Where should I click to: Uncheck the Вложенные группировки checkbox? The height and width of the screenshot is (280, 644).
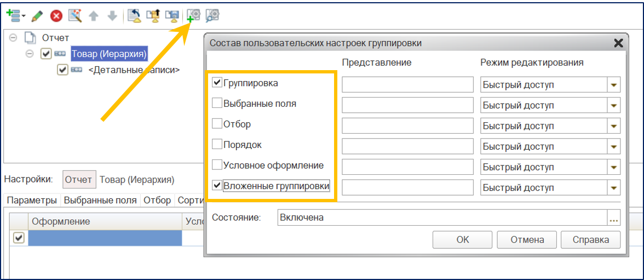coord(217,185)
